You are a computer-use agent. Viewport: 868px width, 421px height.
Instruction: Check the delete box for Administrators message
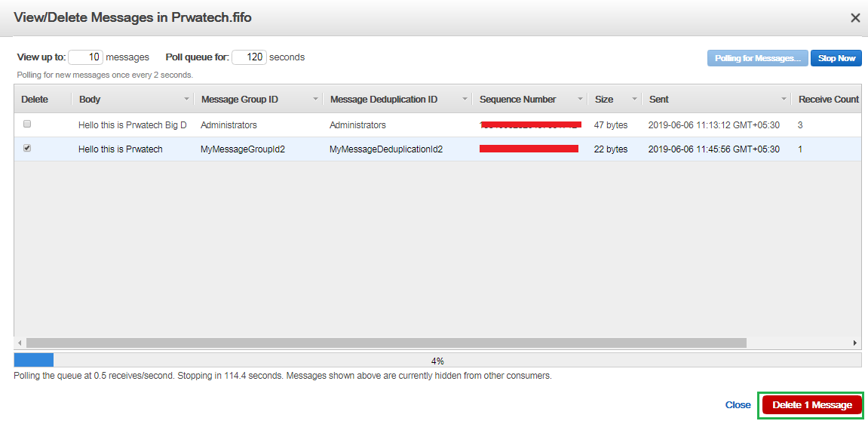(x=27, y=124)
